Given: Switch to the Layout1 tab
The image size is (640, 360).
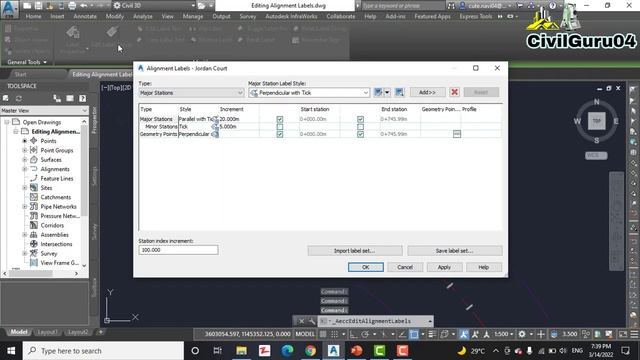Looking at the screenshot, I should click(47, 332).
